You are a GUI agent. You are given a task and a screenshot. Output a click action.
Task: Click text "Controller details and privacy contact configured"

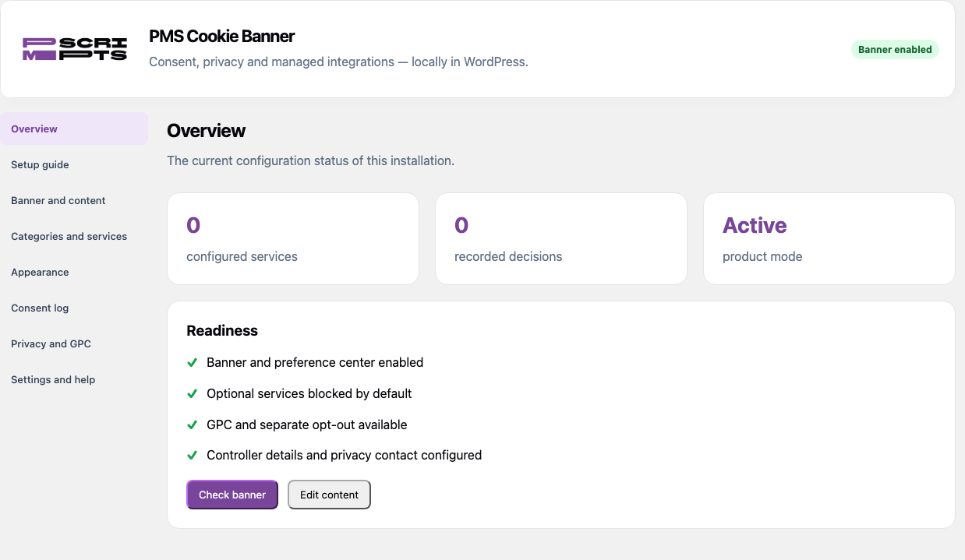[x=345, y=455]
